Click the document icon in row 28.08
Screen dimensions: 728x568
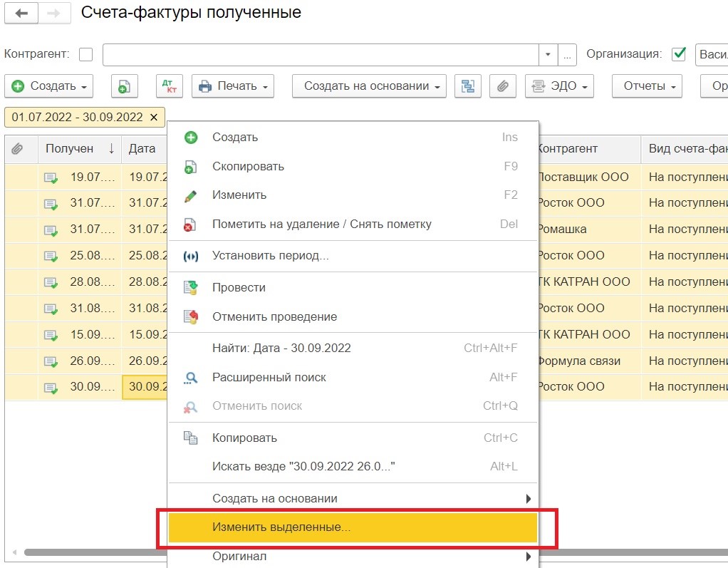point(51,282)
